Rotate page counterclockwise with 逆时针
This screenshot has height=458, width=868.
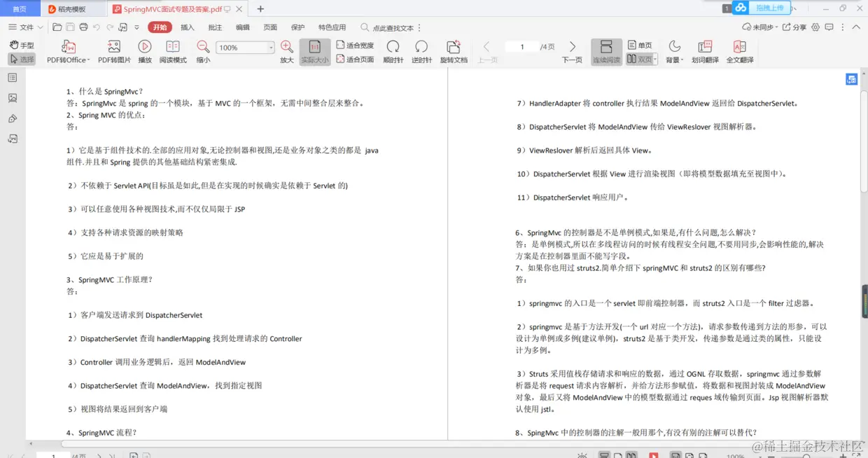pos(421,51)
